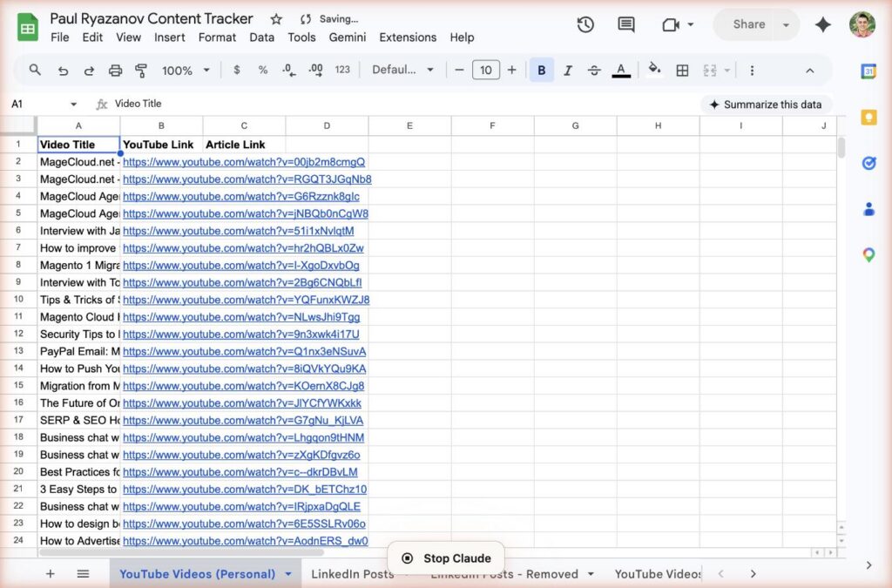Open the Share button dropdown arrow
This screenshot has width=892, height=588.
[x=785, y=25]
